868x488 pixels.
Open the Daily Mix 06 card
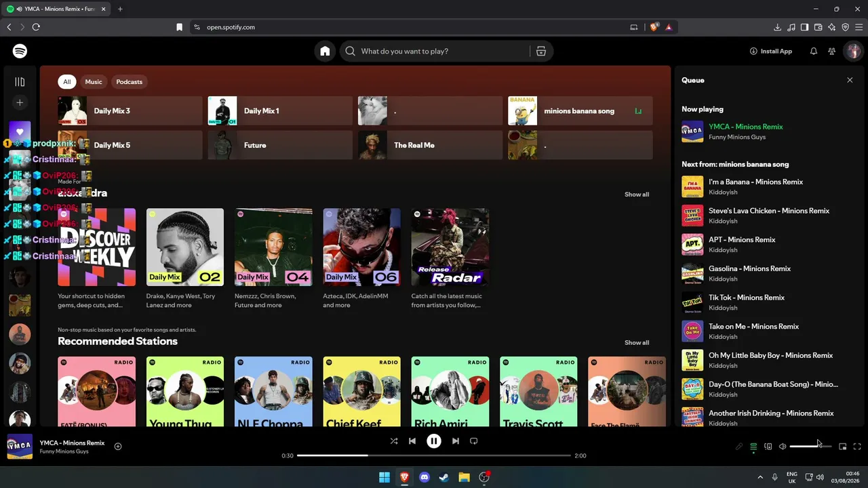pyautogui.click(x=362, y=259)
